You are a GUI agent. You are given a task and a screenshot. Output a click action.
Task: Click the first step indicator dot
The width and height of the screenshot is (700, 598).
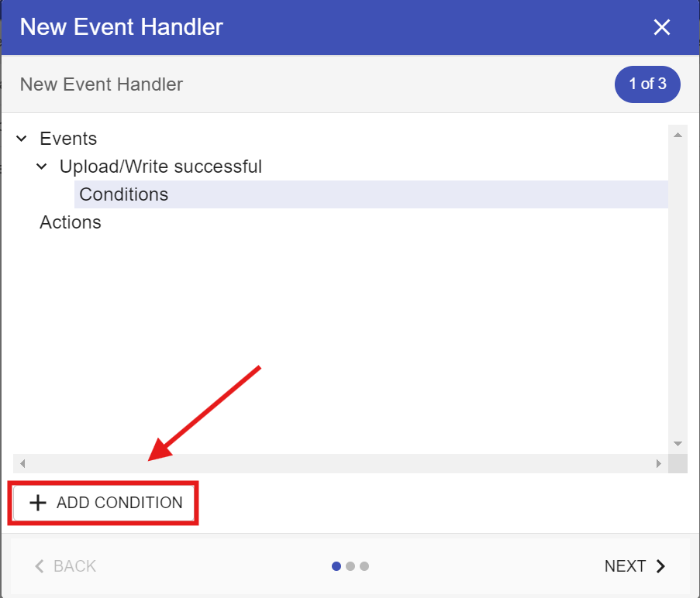[x=336, y=566]
